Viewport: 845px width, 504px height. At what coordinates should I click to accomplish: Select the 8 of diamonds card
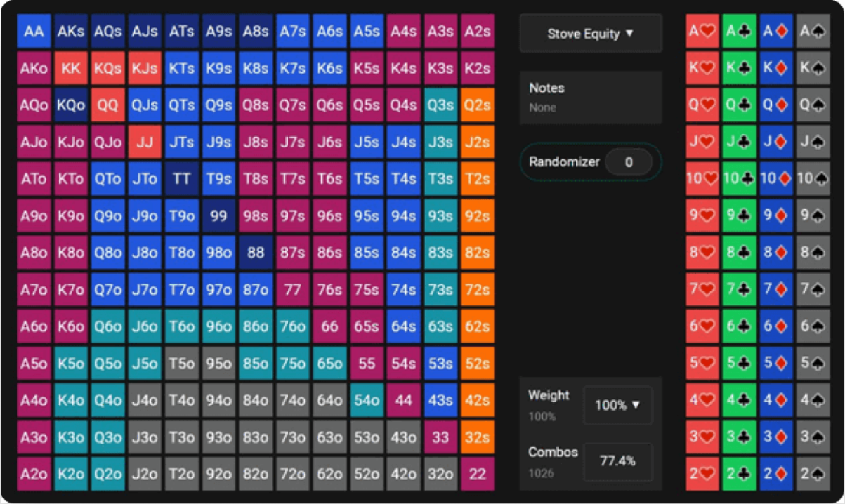point(776,253)
